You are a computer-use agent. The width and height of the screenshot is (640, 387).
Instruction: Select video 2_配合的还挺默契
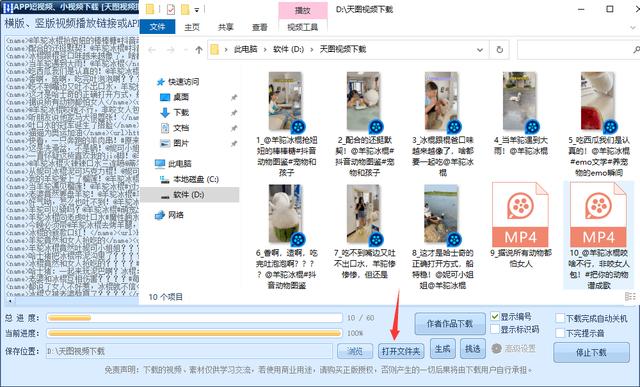click(364, 124)
